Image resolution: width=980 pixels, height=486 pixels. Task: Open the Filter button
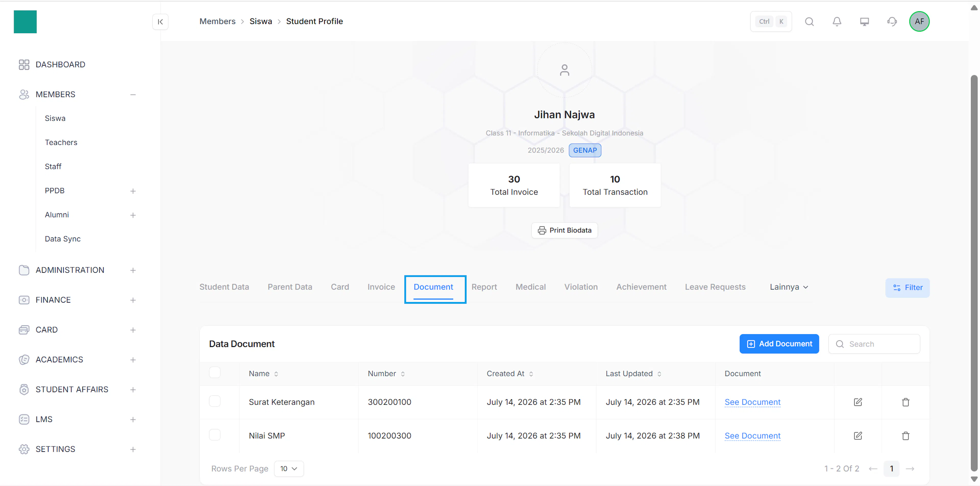pos(907,288)
